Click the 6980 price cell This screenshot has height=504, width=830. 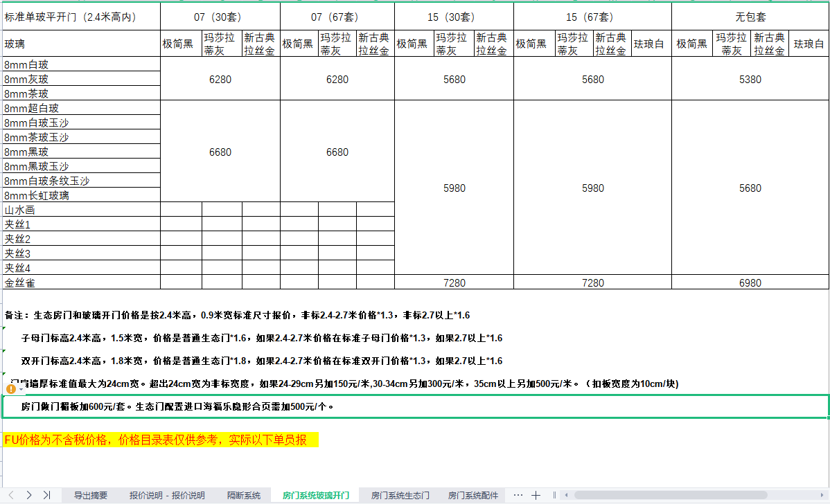pos(750,282)
